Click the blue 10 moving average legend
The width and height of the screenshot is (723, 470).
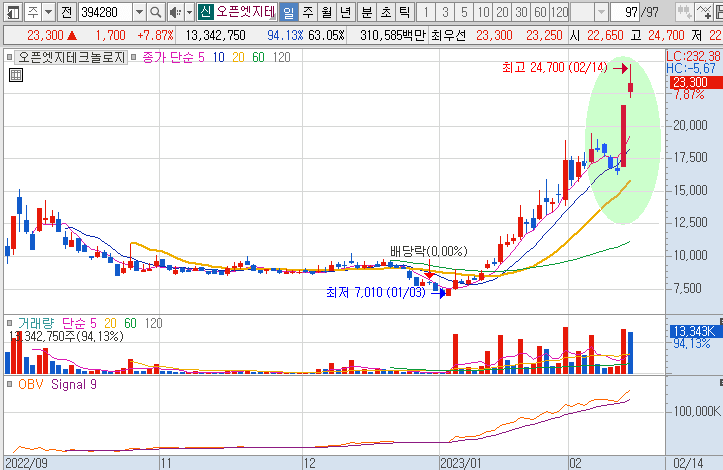[x=219, y=57]
